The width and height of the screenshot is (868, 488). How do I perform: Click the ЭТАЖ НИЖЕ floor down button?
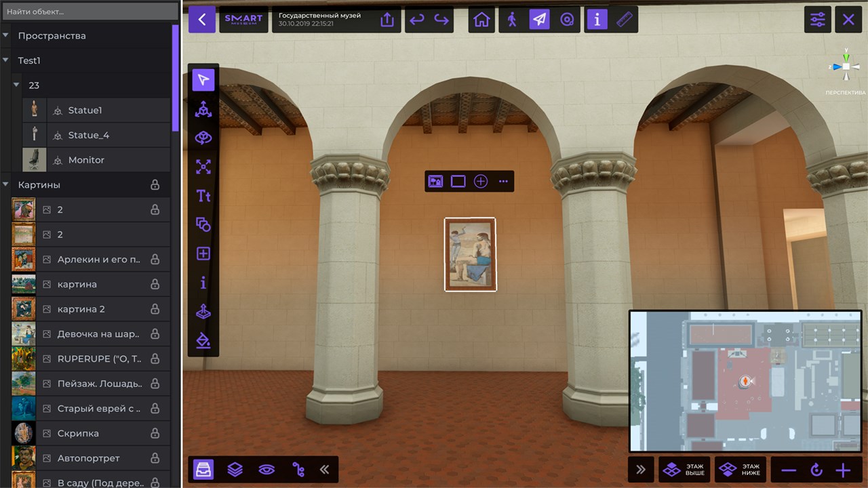click(x=741, y=469)
